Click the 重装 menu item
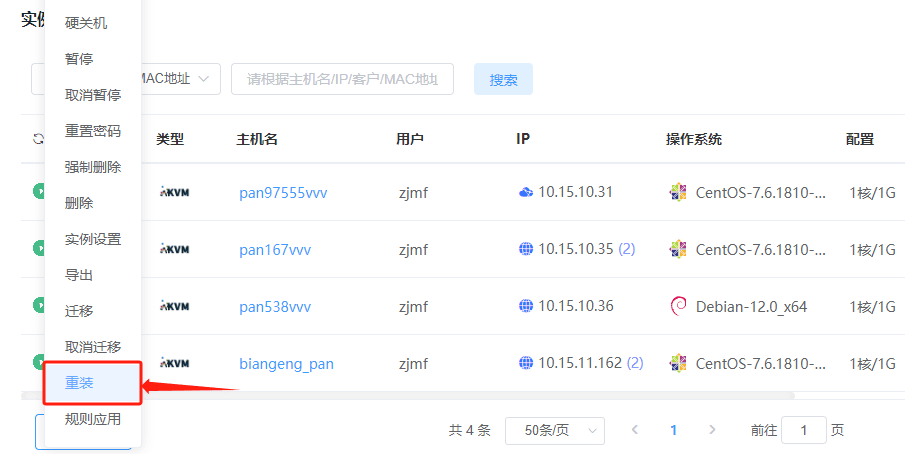The height and width of the screenshot is (454, 905). [x=93, y=382]
